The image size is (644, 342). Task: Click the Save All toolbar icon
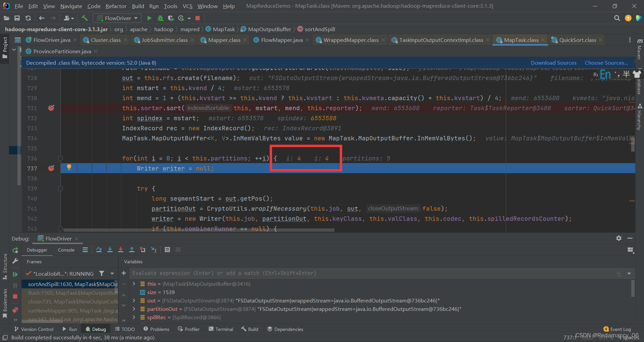(17, 18)
